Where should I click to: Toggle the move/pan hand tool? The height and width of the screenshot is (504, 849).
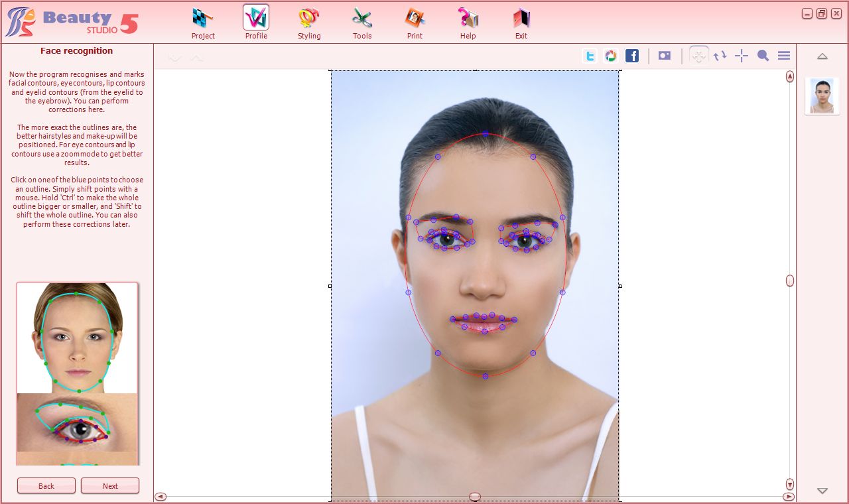point(698,56)
